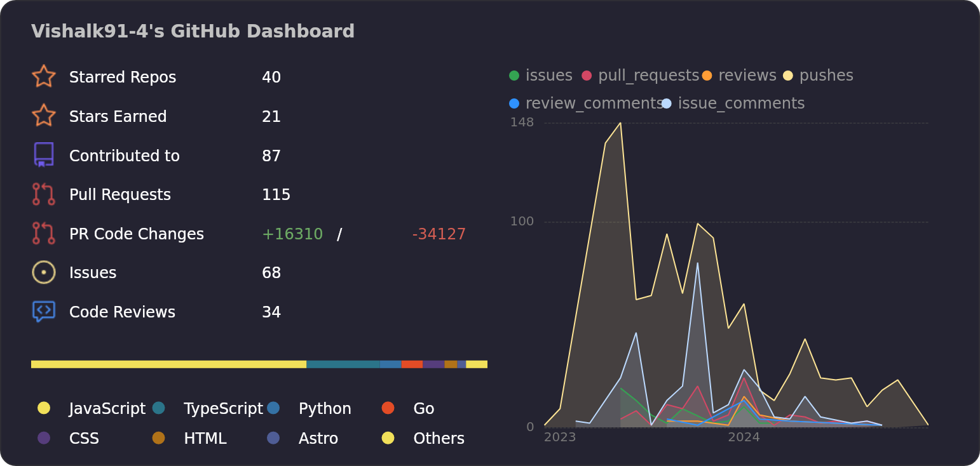Click the Astro language label
Screen dimensions: 980x466
[x=318, y=439]
